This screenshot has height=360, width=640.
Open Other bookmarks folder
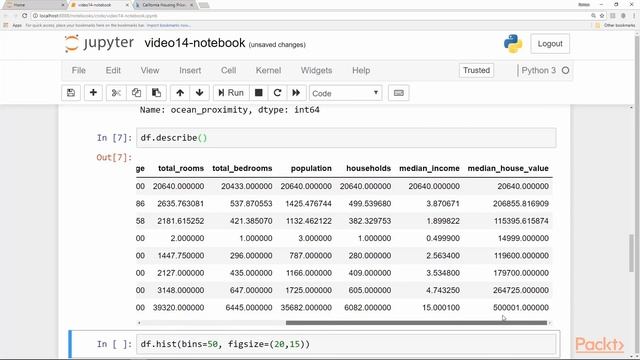(616, 25)
